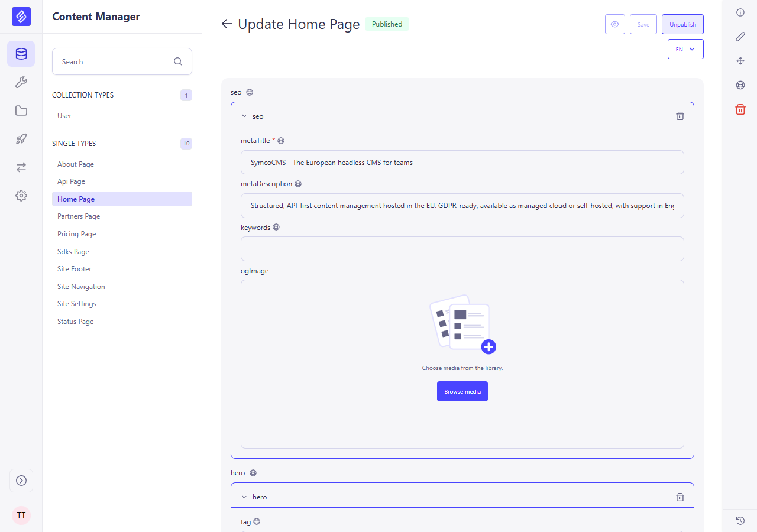This screenshot has height=532, width=757.
Task: Click the Content Manager title
Action: pyautogui.click(x=96, y=17)
